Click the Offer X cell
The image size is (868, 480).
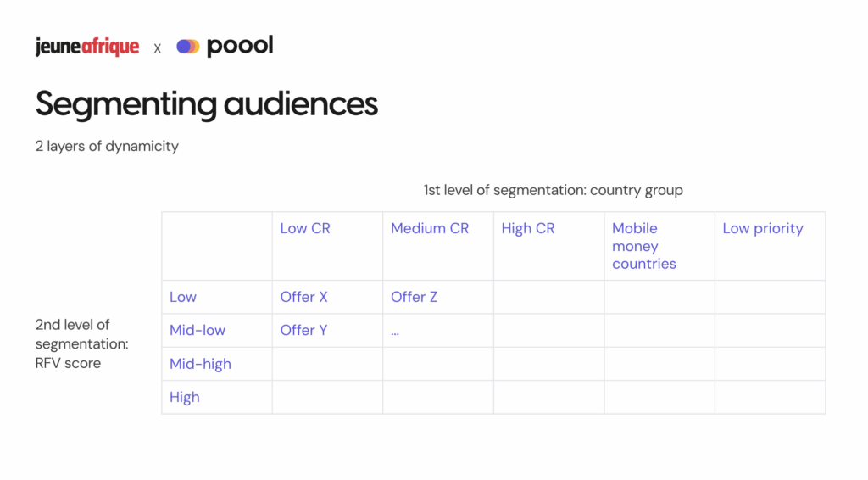click(x=303, y=297)
